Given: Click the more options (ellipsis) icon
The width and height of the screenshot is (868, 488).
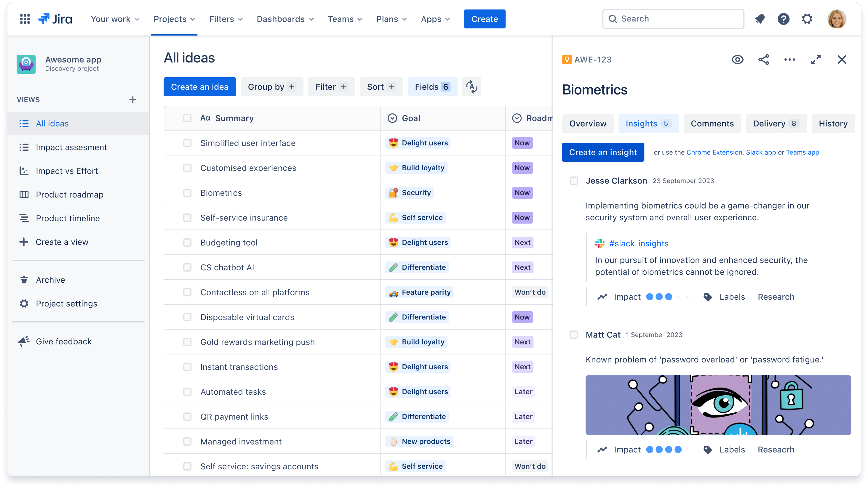Looking at the screenshot, I should pyautogui.click(x=789, y=60).
